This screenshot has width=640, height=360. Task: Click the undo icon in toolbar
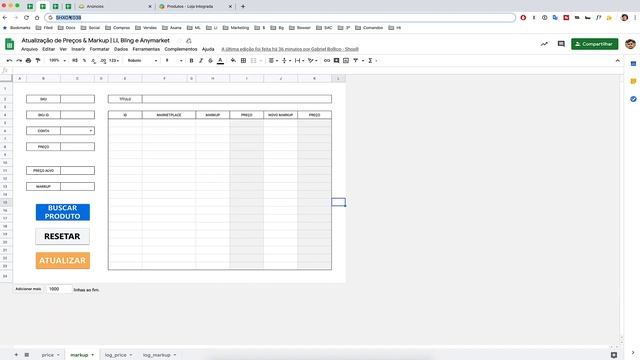tap(9, 60)
